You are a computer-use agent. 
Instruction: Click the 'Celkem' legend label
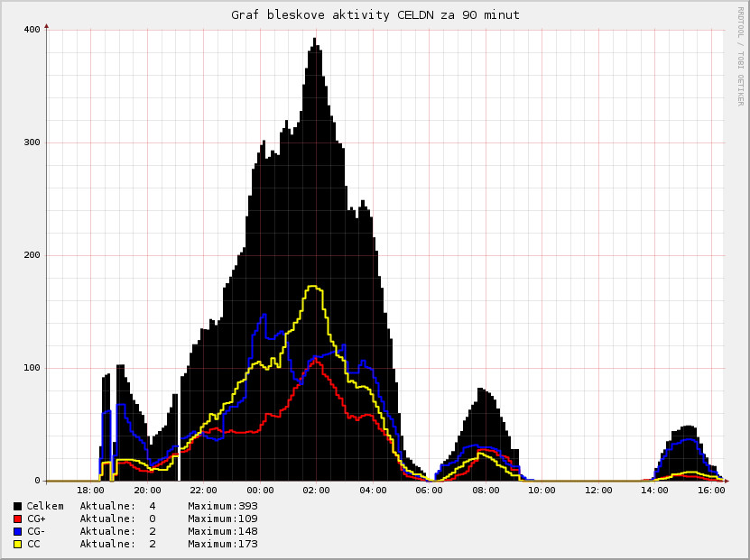pyautogui.click(x=45, y=506)
